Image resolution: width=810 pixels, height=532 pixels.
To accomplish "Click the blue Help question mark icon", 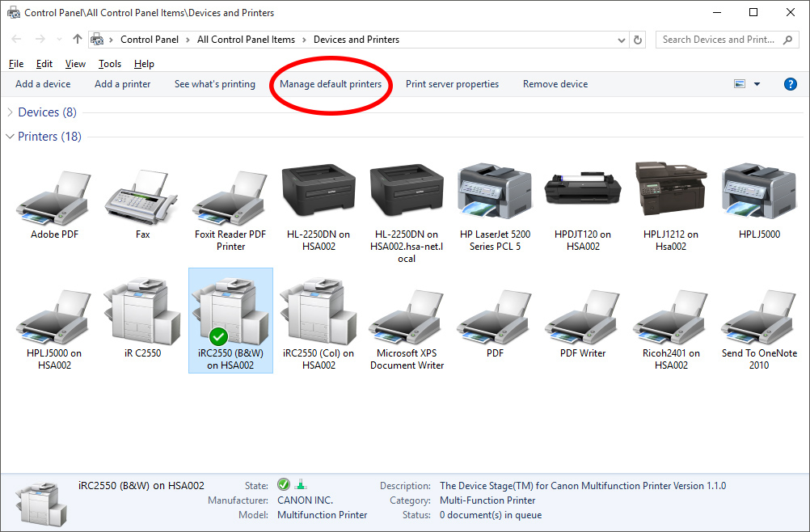I will pos(790,84).
